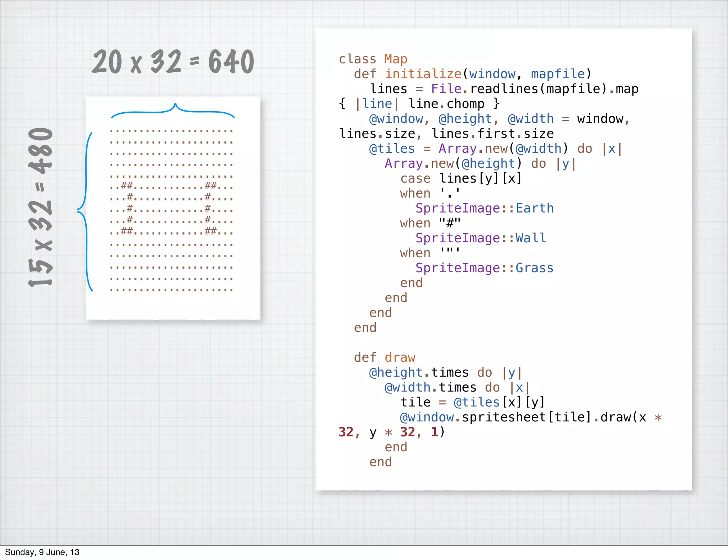Click the 'case lines[y][x]' statement
Image resolution: width=728 pixels, height=560 pixels.
[461, 178]
